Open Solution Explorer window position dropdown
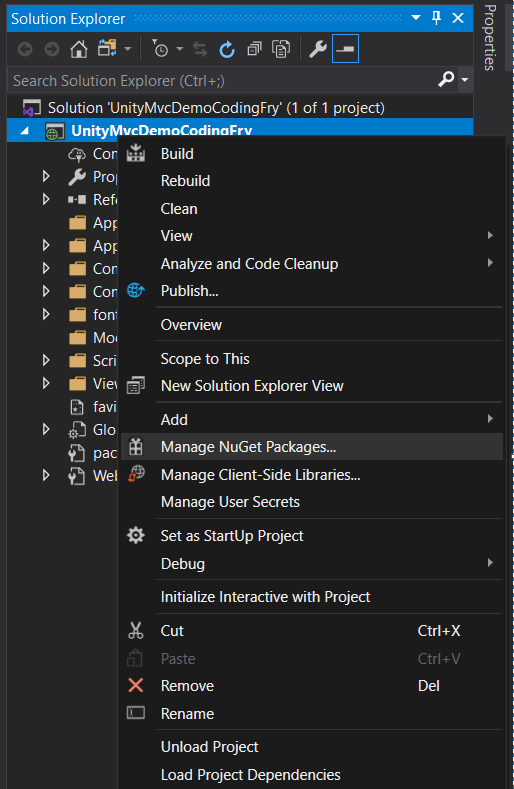This screenshot has width=514, height=789. (x=416, y=18)
